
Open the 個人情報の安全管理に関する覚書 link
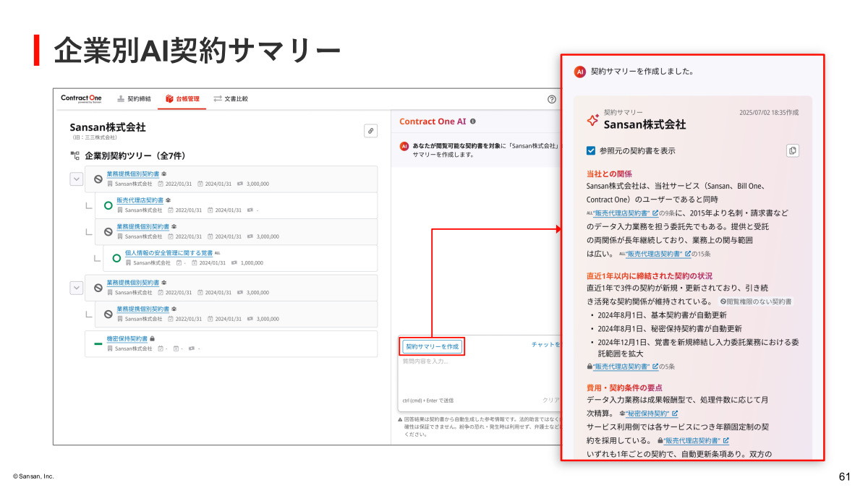[x=169, y=253]
